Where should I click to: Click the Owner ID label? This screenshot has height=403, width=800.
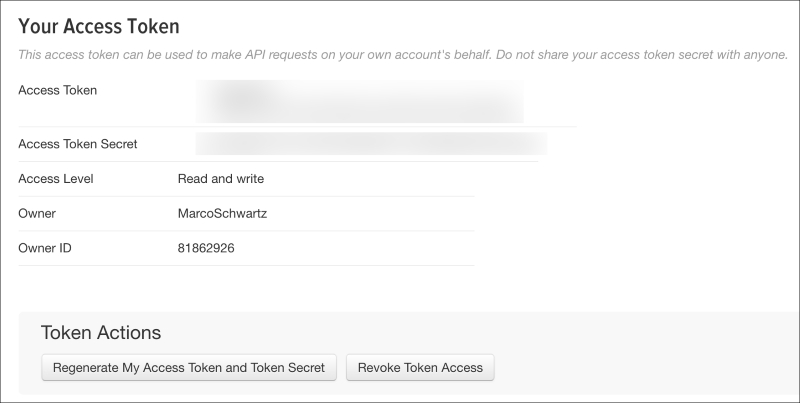pos(45,248)
